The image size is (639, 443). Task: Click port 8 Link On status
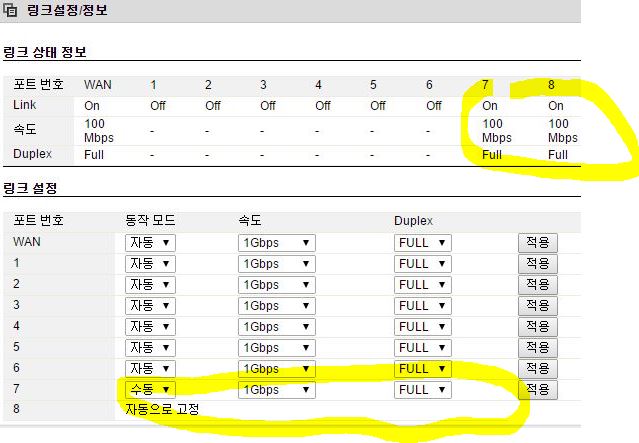pyautogui.click(x=556, y=106)
